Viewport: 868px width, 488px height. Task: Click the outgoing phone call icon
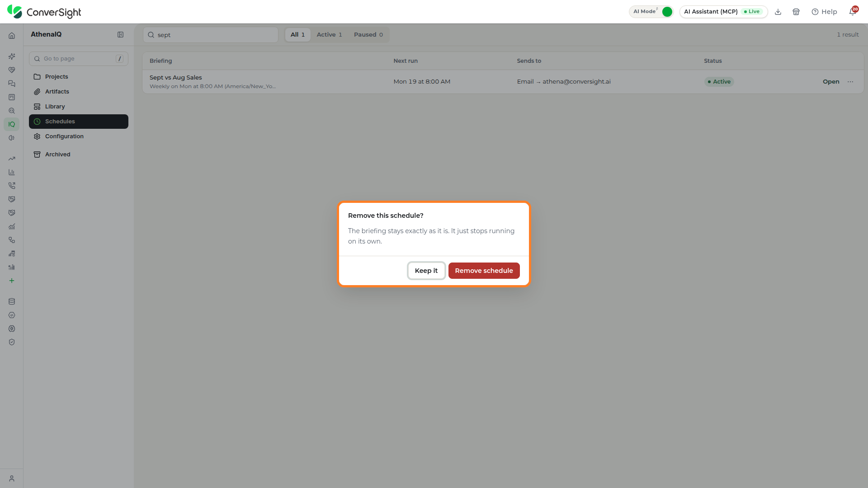coord(12,186)
